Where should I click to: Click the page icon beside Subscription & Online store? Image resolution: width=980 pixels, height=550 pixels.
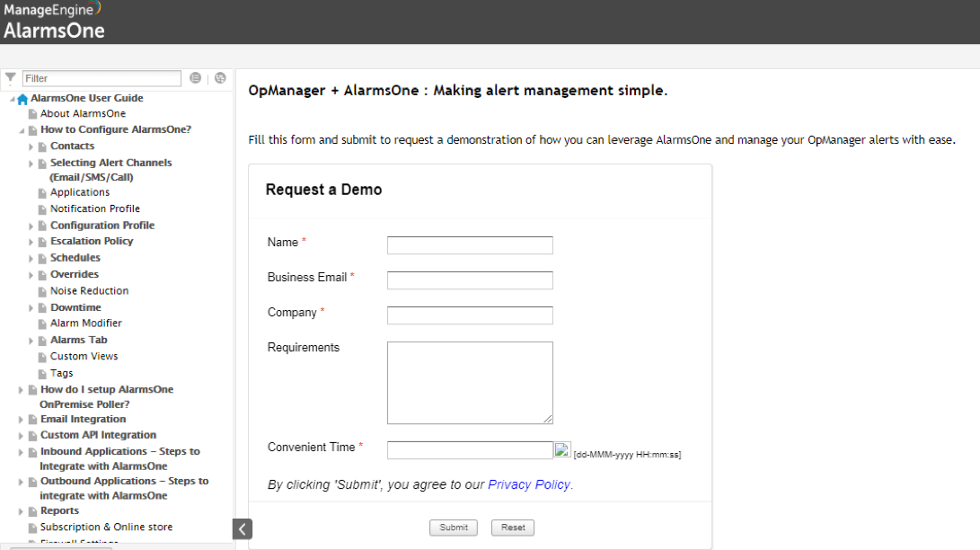32,528
